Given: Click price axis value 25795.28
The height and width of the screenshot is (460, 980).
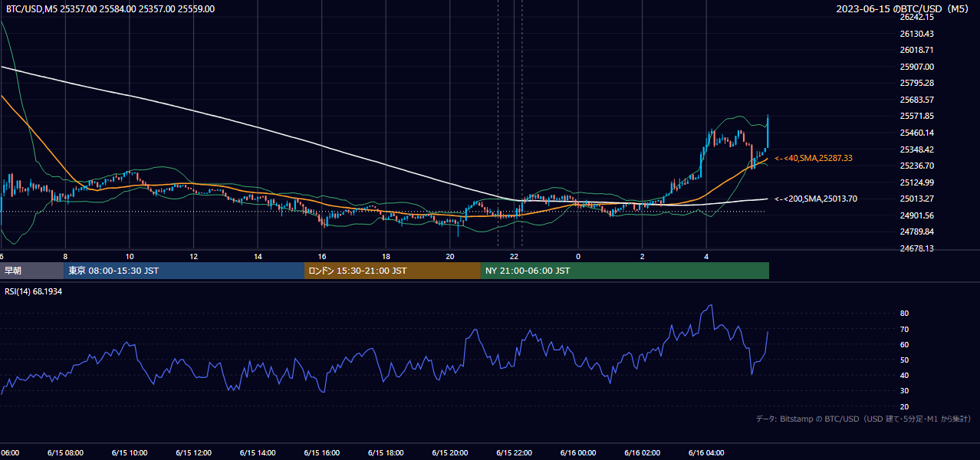Looking at the screenshot, I should click(x=916, y=83).
